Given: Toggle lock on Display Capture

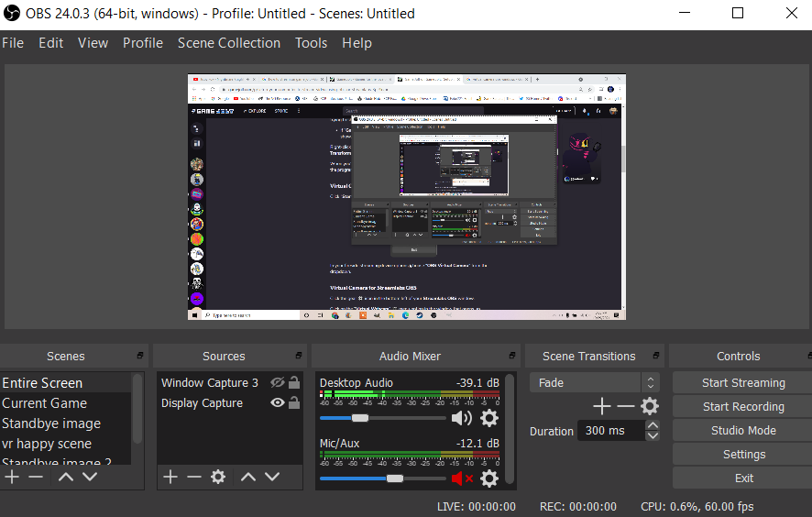Looking at the screenshot, I should point(294,402).
